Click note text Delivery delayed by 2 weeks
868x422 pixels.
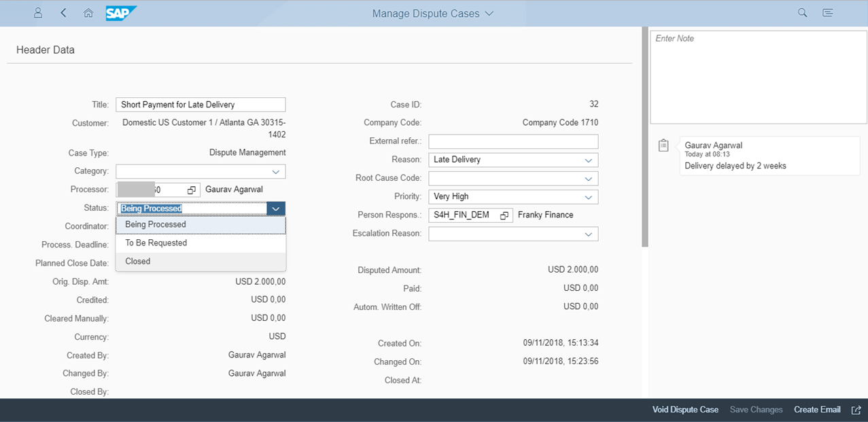tap(735, 166)
